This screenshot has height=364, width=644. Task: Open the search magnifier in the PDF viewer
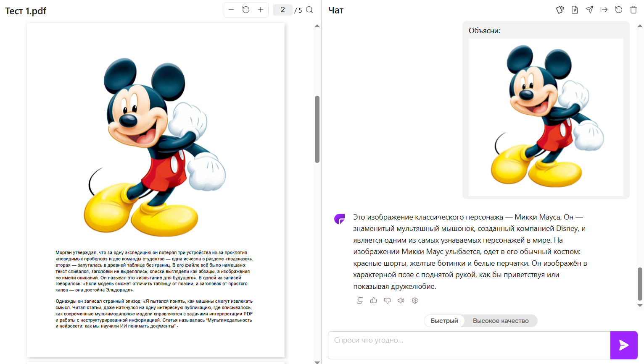pyautogui.click(x=309, y=10)
